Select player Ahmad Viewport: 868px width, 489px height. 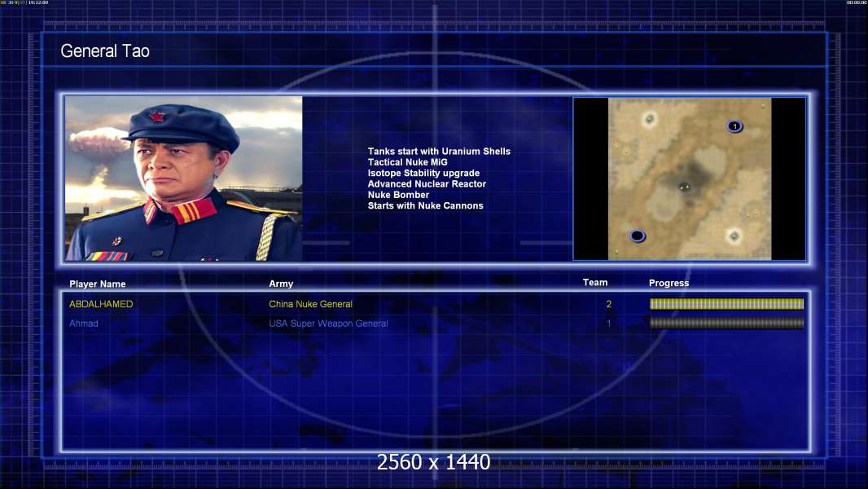pyautogui.click(x=84, y=324)
